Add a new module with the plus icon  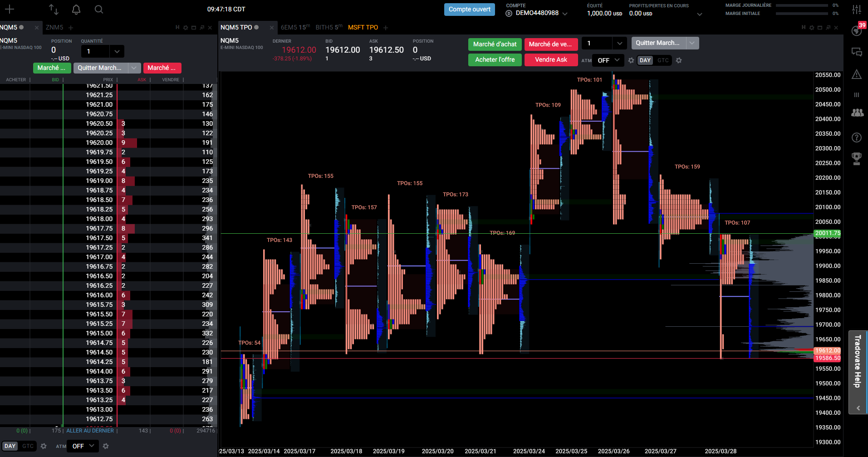point(10,9)
